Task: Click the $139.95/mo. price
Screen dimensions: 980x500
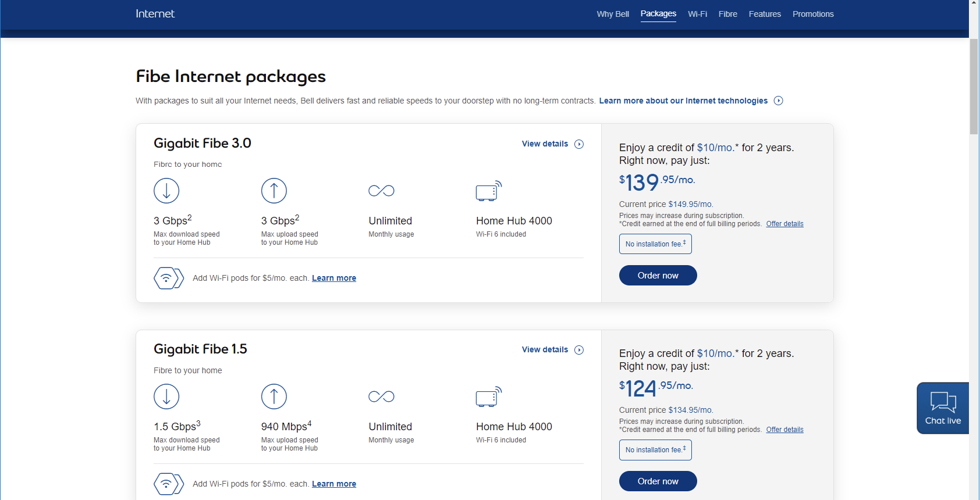Action: tap(657, 182)
